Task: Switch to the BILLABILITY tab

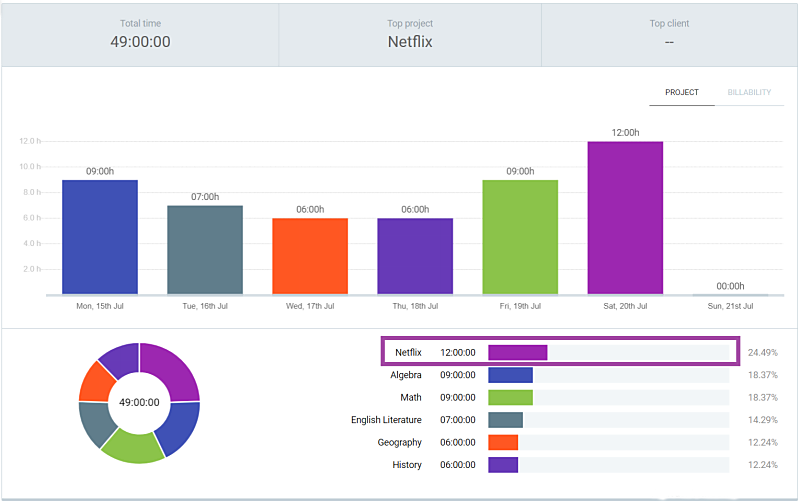Action: pos(749,92)
